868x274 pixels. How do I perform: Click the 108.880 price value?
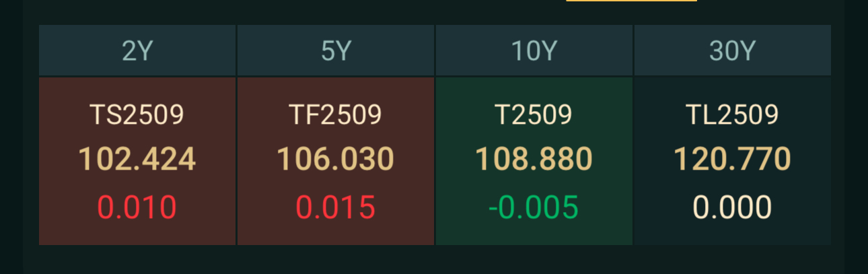[x=534, y=160]
